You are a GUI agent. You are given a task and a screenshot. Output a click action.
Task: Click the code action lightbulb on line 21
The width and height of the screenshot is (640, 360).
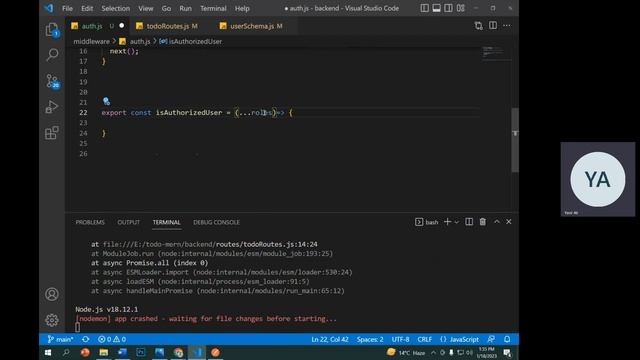pyautogui.click(x=106, y=101)
